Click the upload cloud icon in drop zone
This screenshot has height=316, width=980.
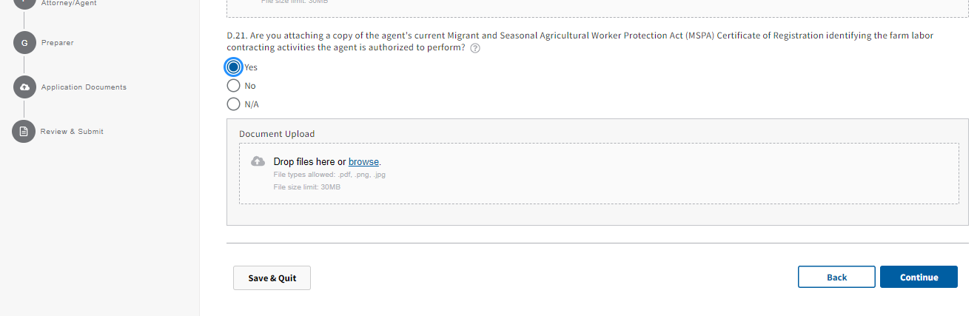click(x=258, y=161)
